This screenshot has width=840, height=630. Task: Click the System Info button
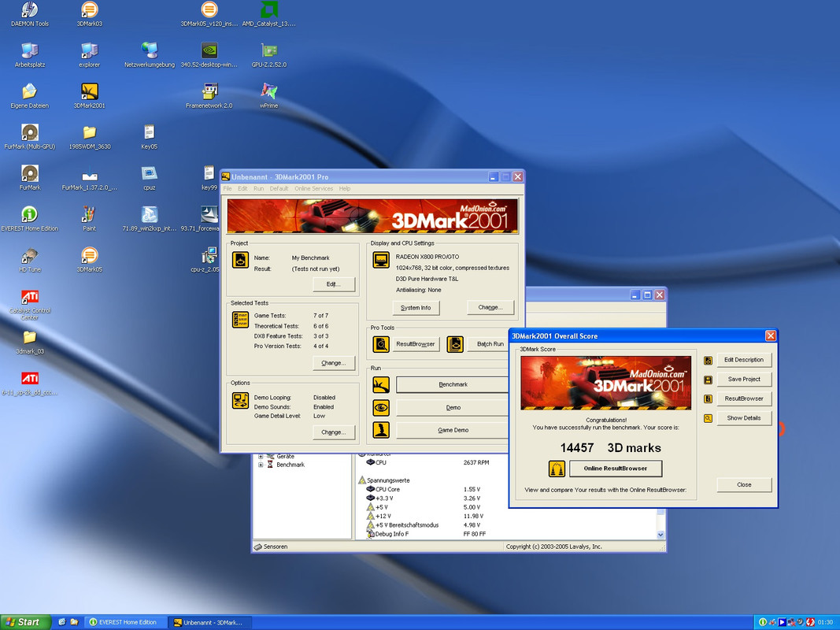[416, 307]
